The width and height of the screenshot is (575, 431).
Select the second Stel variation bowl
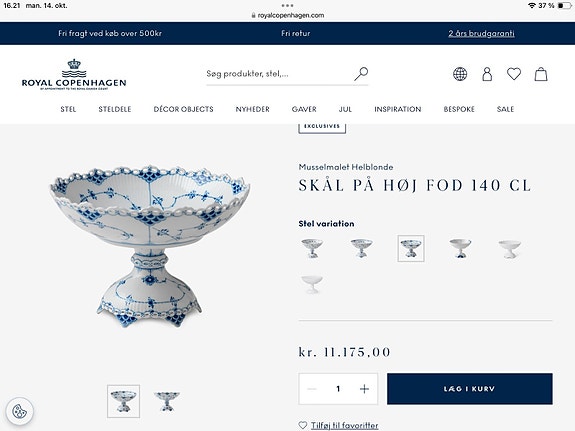pyautogui.click(x=361, y=248)
